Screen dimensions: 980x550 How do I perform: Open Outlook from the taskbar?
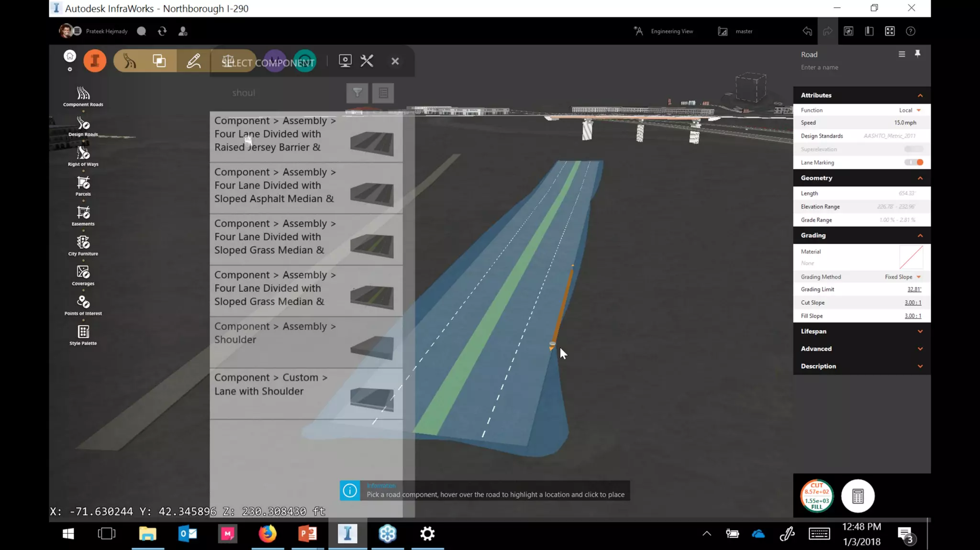pyautogui.click(x=188, y=534)
